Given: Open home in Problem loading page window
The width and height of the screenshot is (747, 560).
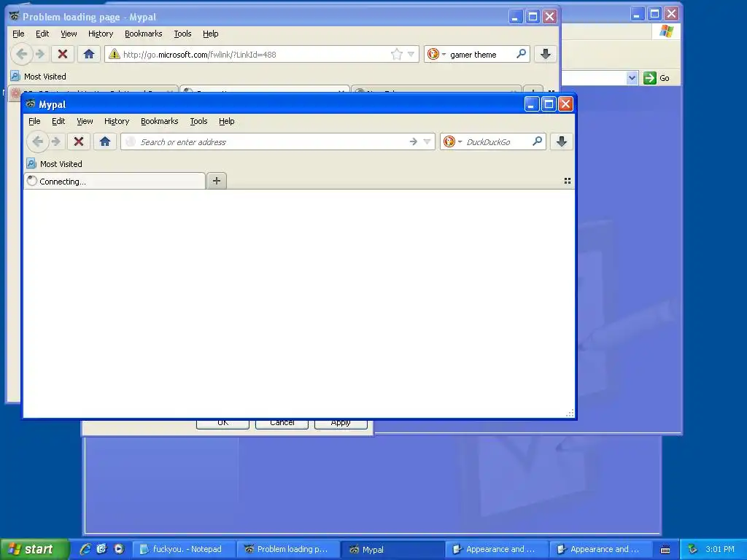Looking at the screenshot, I should coord(88,54).
